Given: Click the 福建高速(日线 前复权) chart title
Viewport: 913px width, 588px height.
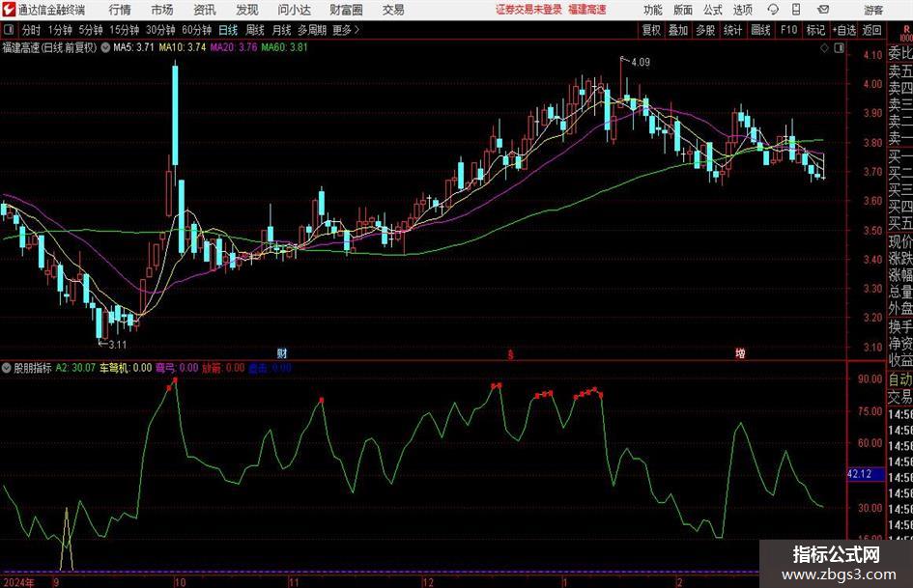Looking at the screenshot, I should point(49,47).
